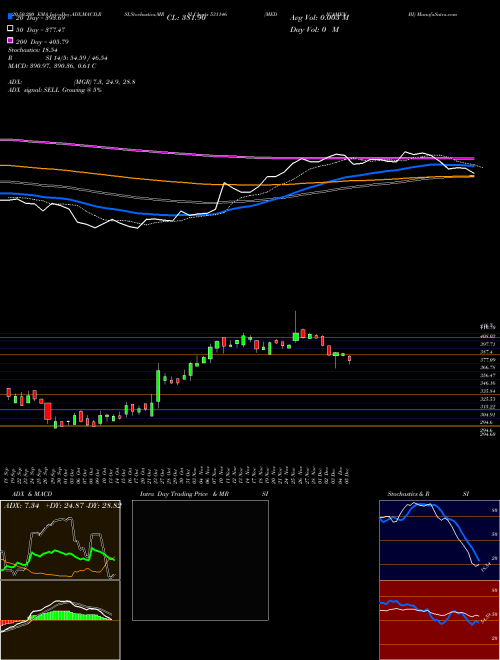Click the RSI 14/5 value '54.59 / 46.54'
The height and width of the screenshot is (660, 500).
(x=87, y=58)
